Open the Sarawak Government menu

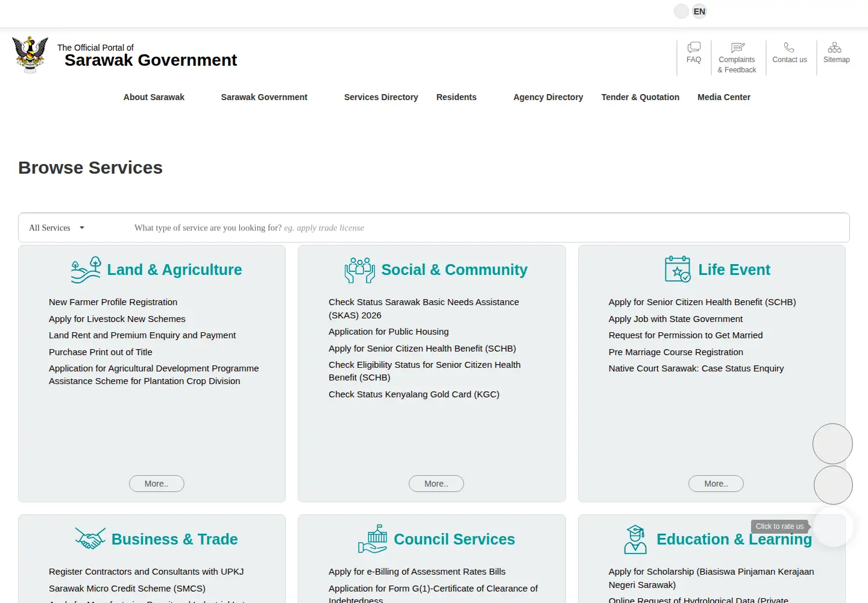(264, 97)
